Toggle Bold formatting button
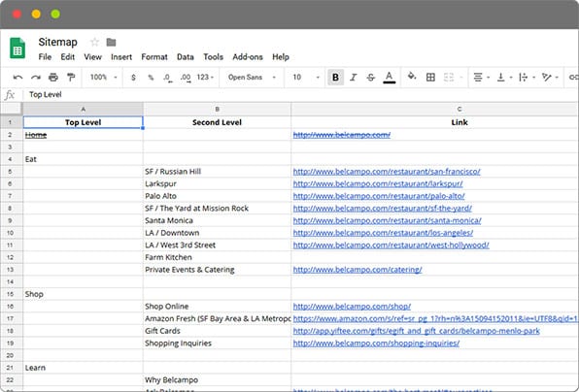The height and width of the screenshot is (392, 579). click(x=335, y=77)
